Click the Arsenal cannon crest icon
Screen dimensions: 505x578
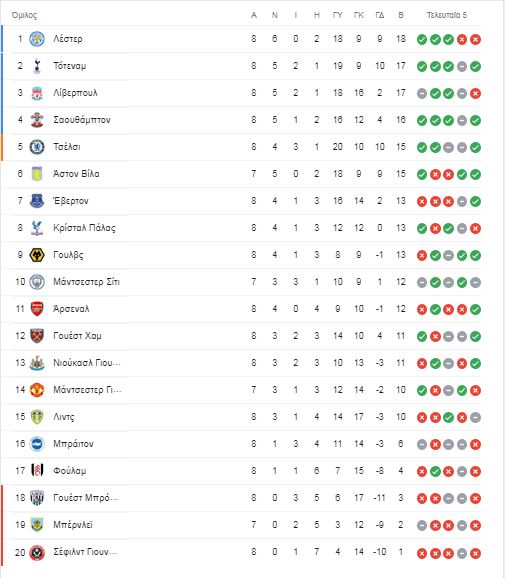tap(37, 309)
